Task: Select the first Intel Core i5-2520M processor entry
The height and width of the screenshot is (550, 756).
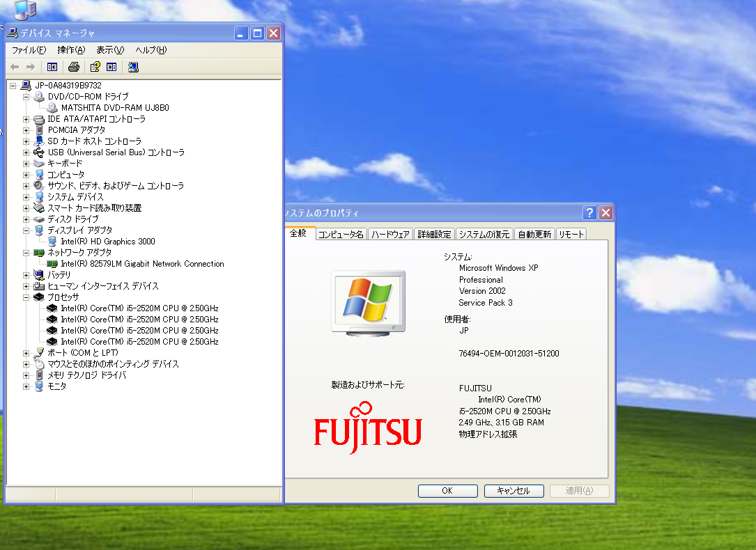Action: (x=140, y=308)
